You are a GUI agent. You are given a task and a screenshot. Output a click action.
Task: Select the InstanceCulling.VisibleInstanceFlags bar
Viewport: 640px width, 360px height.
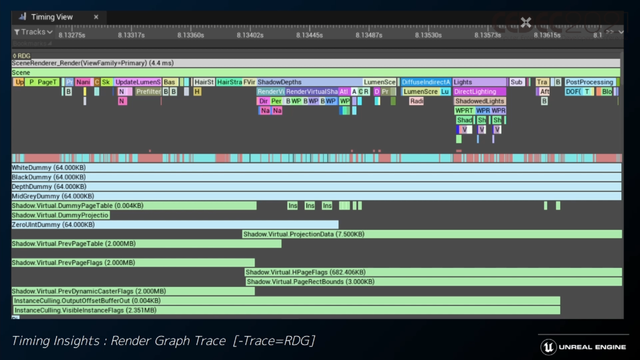[x=287, y=310]
